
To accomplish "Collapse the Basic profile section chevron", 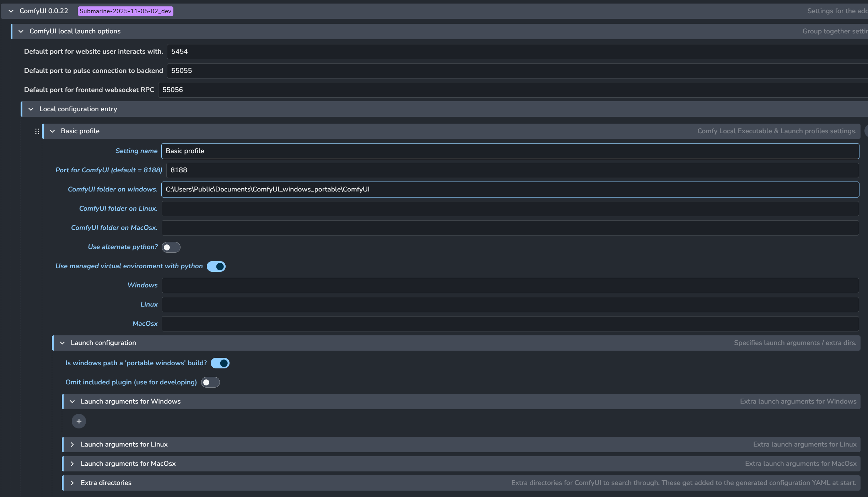I will coord(52,131).
